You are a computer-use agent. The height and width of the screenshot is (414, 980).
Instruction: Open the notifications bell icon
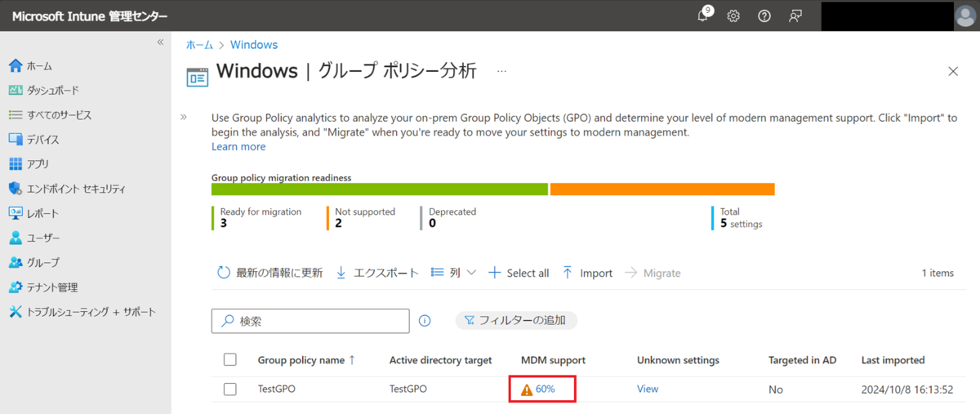703,16
